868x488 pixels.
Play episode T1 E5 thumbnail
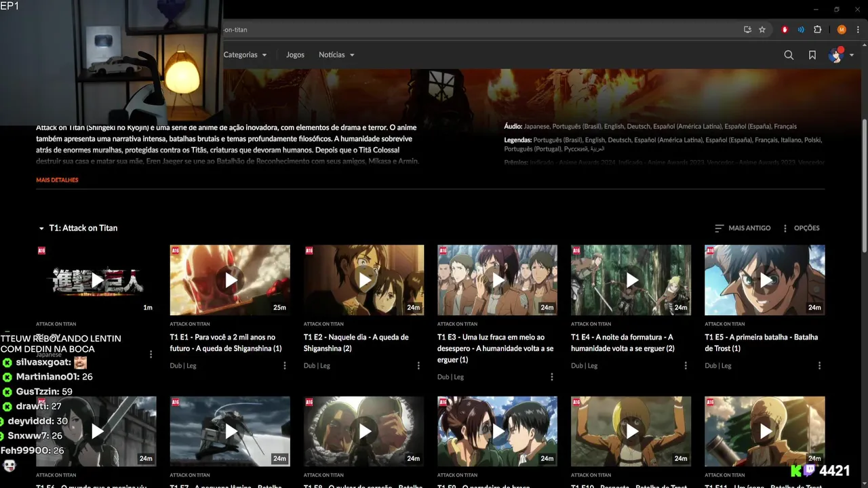pyautogui.click(x=765, y=280)
